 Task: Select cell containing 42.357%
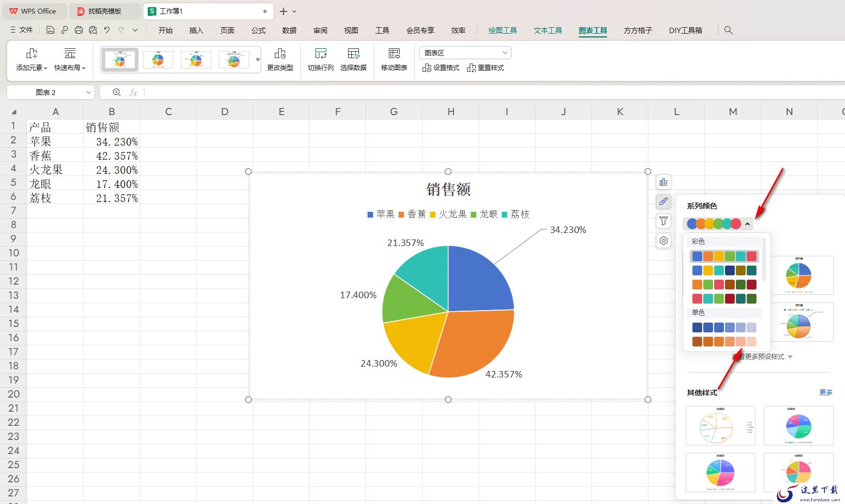click(112, 155)
